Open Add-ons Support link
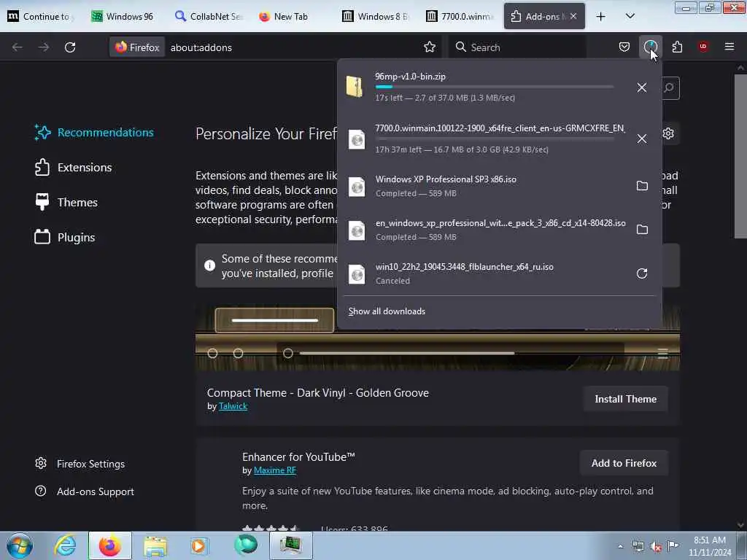 click(x=85, y=491)
